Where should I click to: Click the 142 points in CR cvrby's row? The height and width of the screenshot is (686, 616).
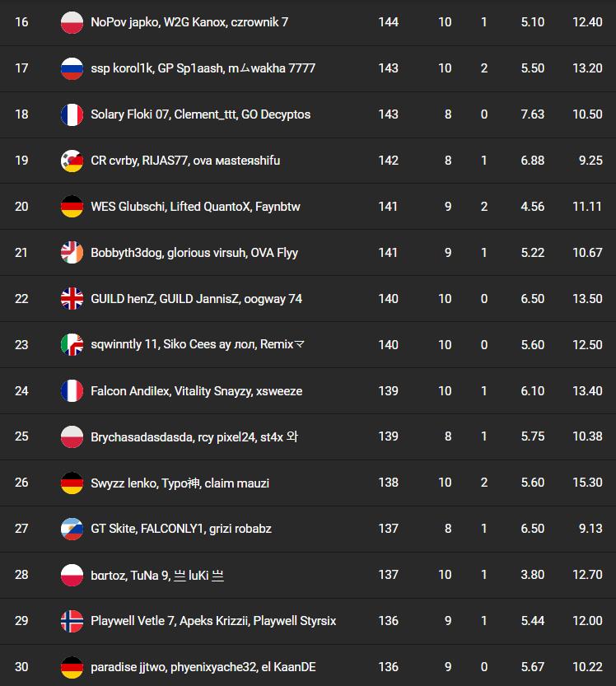pyautogui.click(x=388, y=161)
